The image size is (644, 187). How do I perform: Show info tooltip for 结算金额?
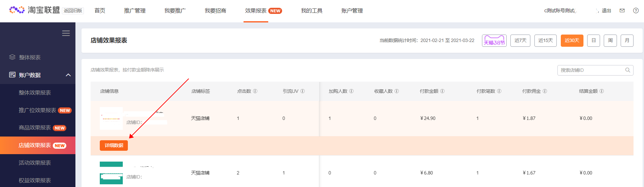pyautogui.click(x=602, y=91)
